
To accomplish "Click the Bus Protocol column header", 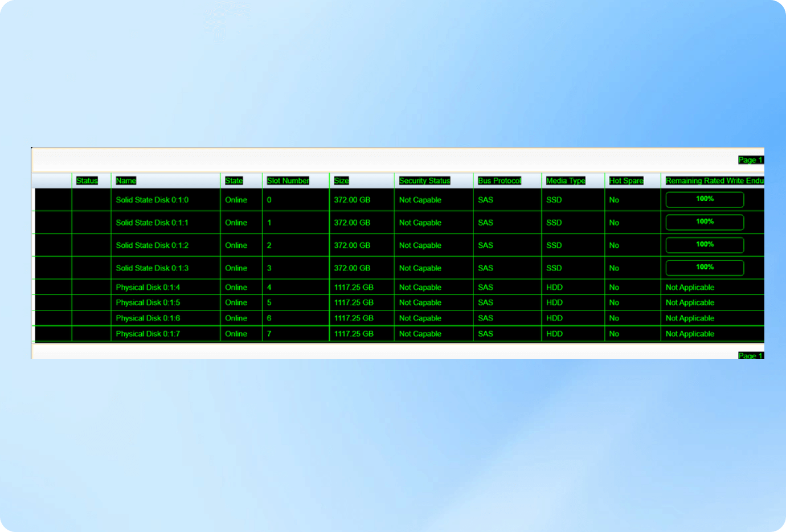I will coord(500,181).
